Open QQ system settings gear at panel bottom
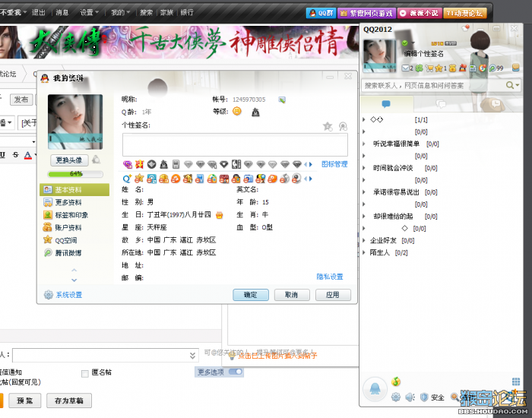Screen dimensions: 532x418 click(396, 397)
